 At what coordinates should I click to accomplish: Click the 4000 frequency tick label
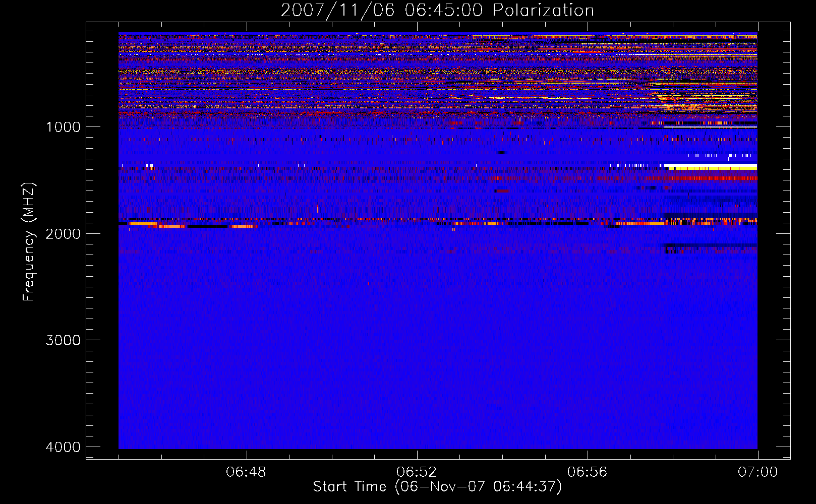point(63,447)
